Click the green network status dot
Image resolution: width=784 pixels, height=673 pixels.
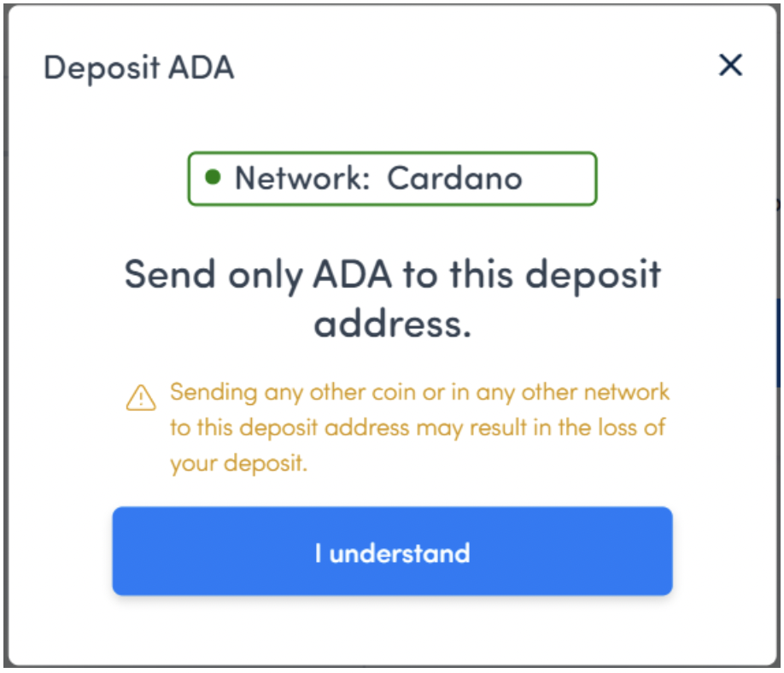[x=213, y=177]
